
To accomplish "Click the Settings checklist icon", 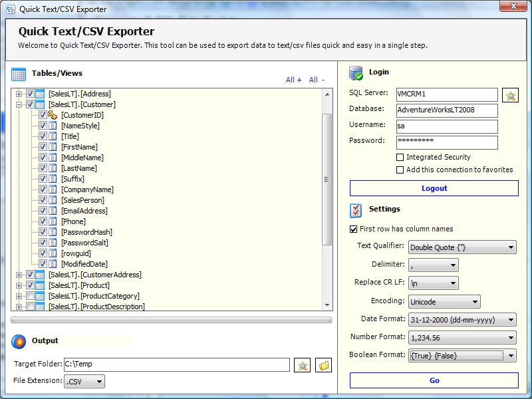I will click(356, 210).
